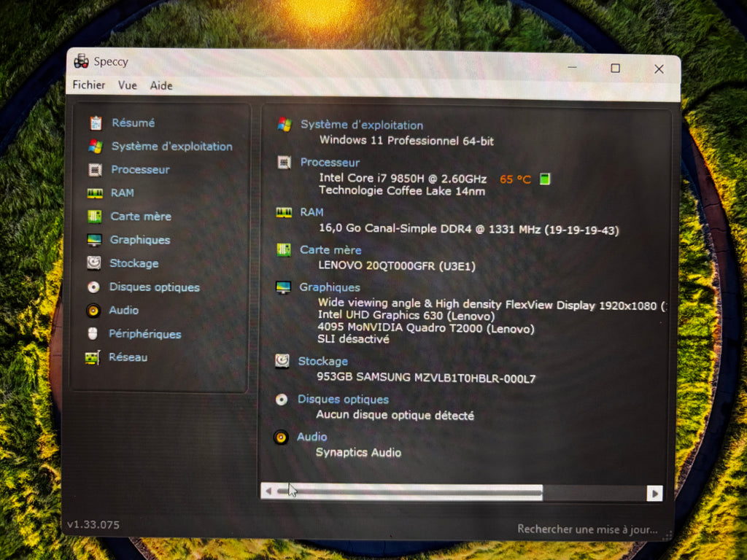Click 'Windows 11 Professionnel 64-bit' text
The height and width of the screenshot is (560, 747).
click(406, 141)
